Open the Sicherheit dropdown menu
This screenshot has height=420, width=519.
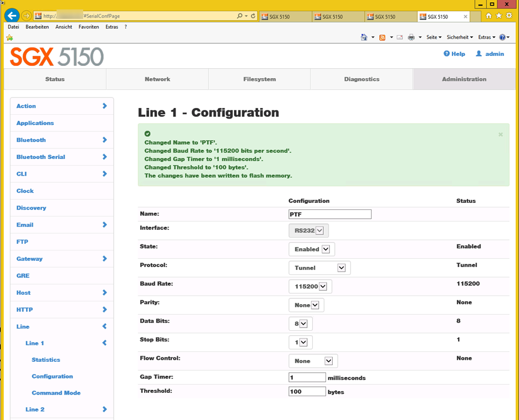tap(460, 37)
